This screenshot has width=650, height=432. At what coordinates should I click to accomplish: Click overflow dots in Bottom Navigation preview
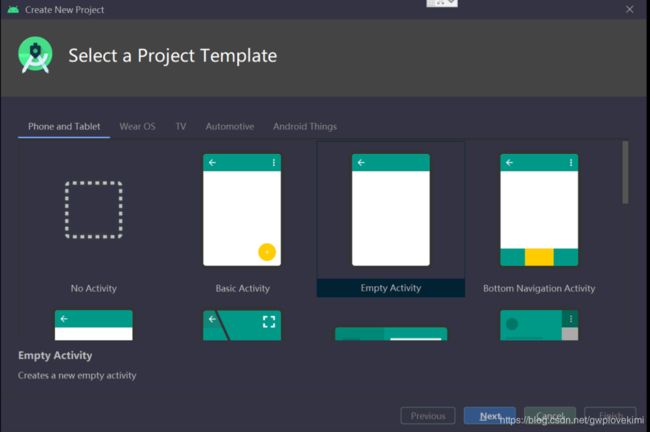571,163
